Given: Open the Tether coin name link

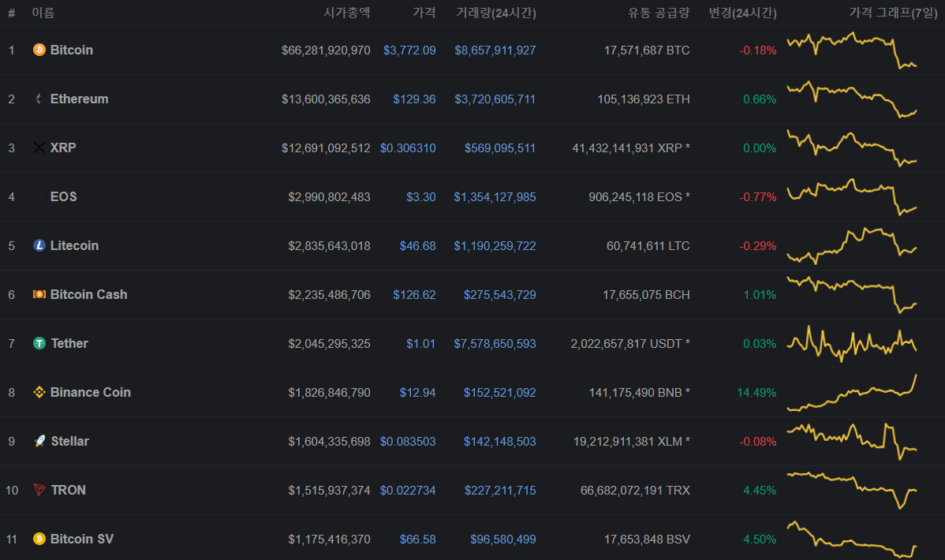Looking at the screenshot, I should tap(69, 344).
